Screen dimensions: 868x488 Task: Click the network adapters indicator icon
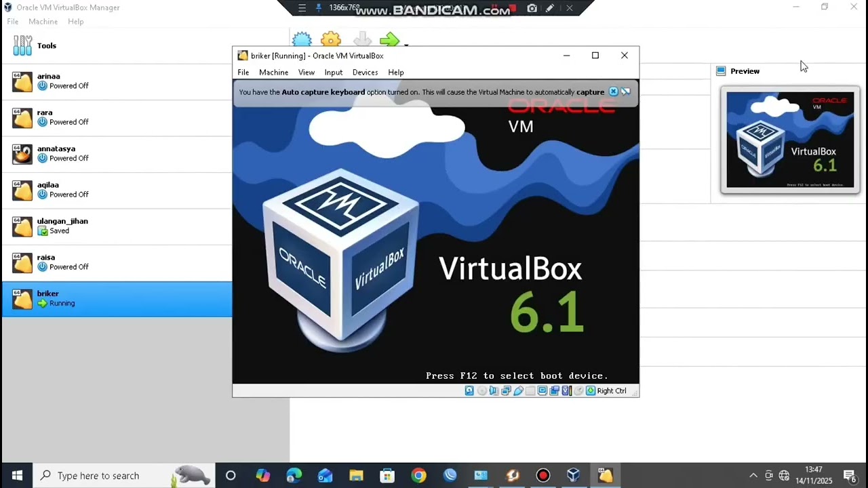pyautogui.click(x=507, y=390)
